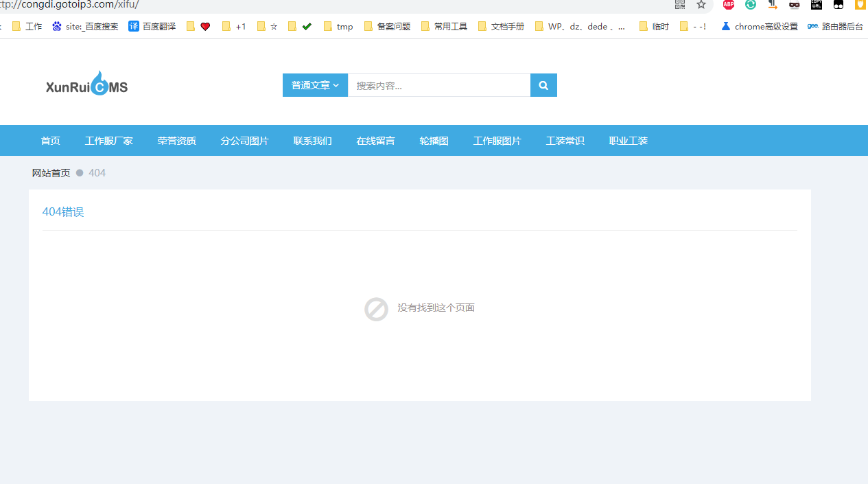The height and width of the screenshot is (484, 868).
Task: Open the ABP adblock extension
Action: (x=728, y=5)
